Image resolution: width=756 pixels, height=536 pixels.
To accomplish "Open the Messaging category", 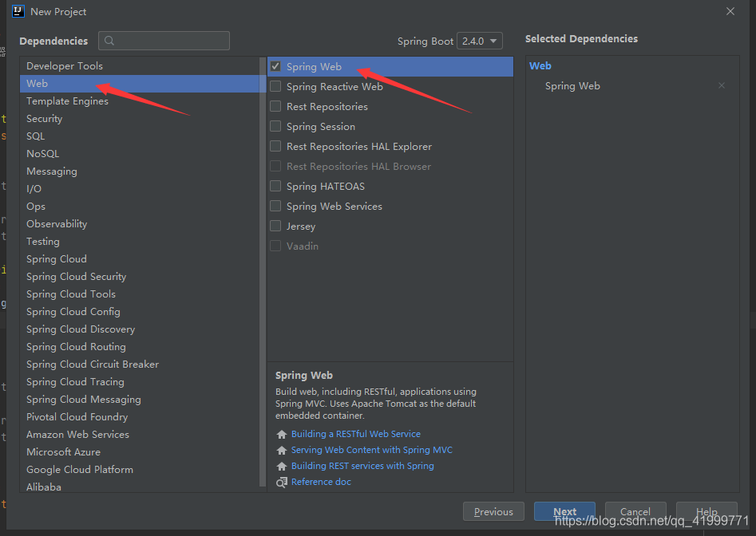I will click(140, 171).
